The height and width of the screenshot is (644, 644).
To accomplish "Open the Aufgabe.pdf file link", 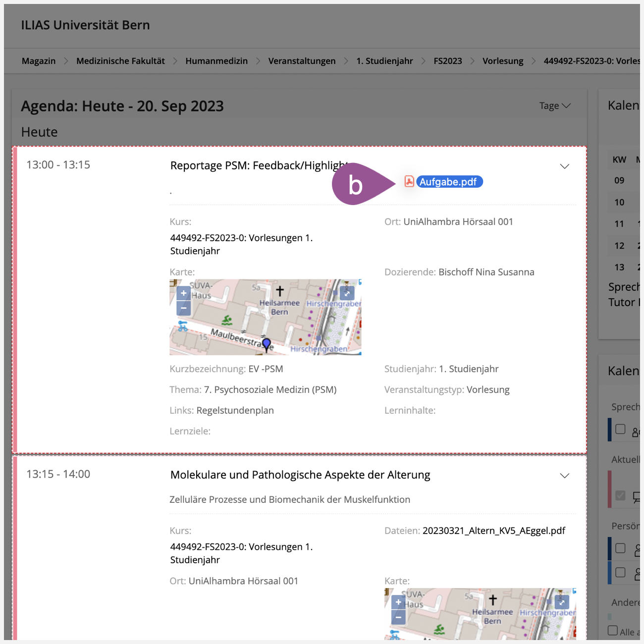I will (x=448, y=182).
